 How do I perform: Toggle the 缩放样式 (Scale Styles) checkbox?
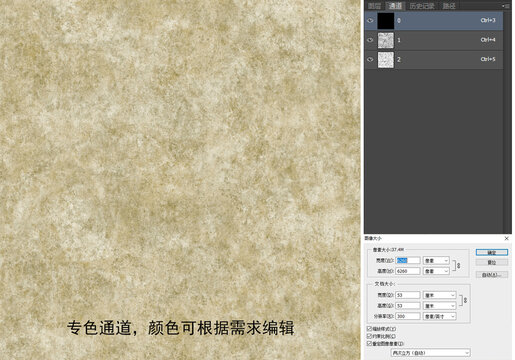[x=369, y=329]
